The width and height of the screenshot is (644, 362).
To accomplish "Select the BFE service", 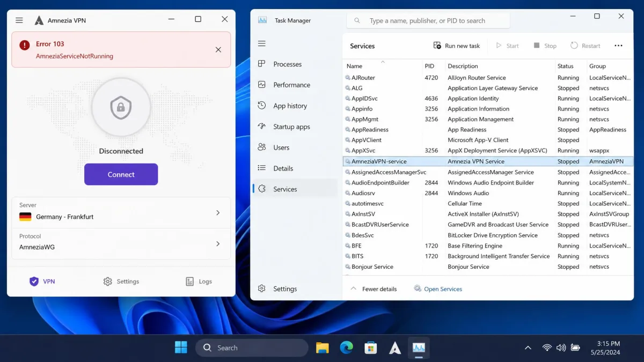I will (x=488, y=246).
